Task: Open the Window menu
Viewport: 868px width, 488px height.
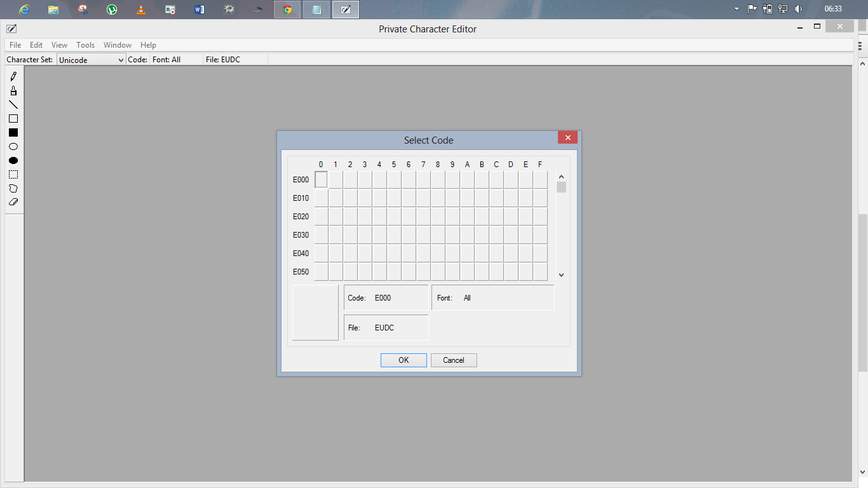Action: click(118, 45)
